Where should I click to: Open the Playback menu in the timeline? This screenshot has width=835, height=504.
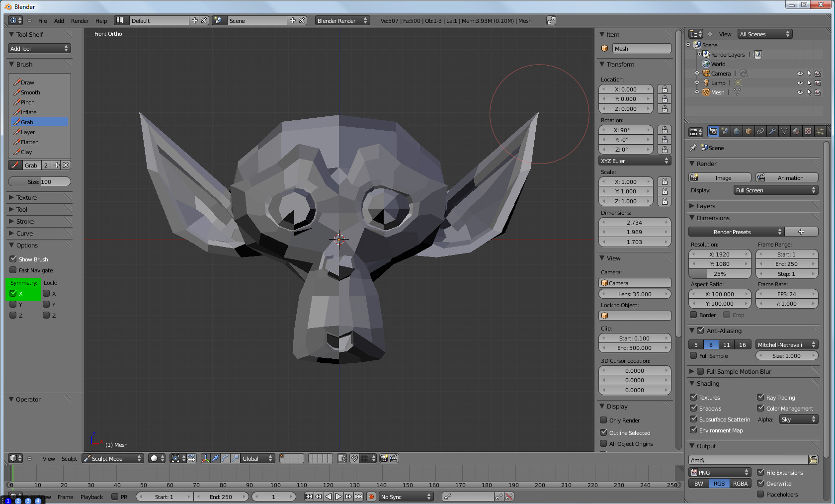click(91, 497)
